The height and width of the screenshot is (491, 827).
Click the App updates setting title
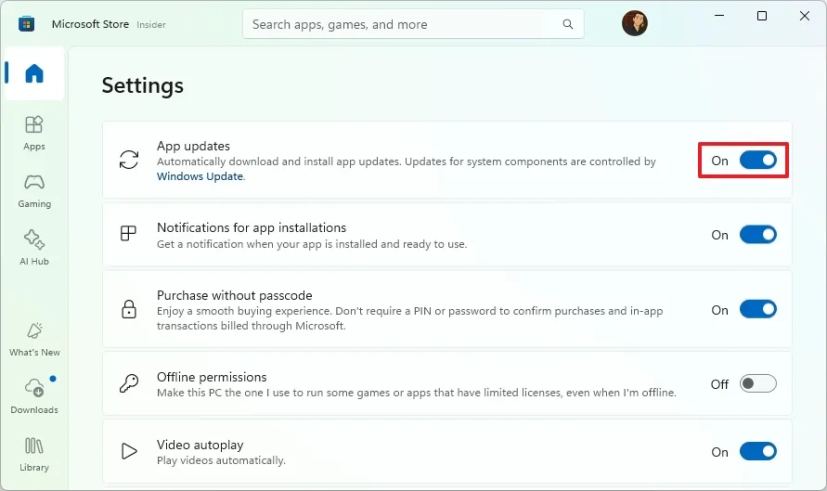click(x=193, y=146)
